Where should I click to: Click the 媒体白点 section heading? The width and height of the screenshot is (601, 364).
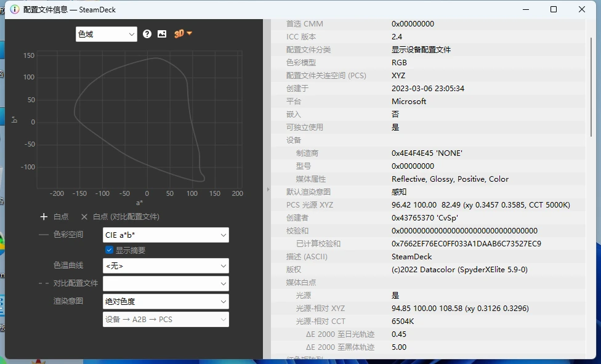pyautogui.click(x=301, y=283)
